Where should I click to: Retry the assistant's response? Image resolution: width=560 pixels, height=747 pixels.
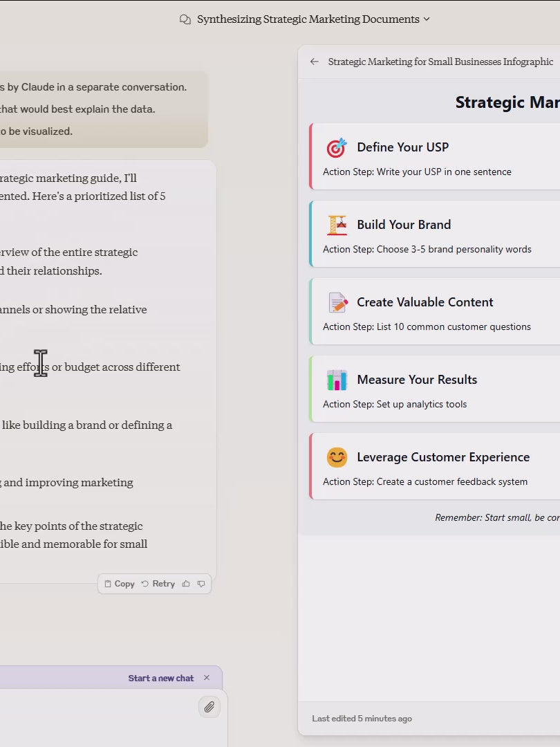tap(158, 584)
